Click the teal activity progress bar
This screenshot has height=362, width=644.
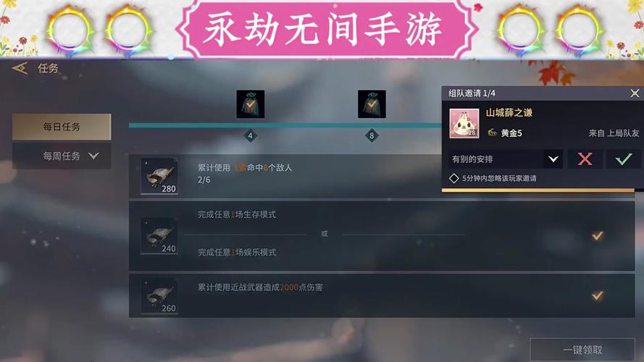pyautogui.click(x=285, y=125)
